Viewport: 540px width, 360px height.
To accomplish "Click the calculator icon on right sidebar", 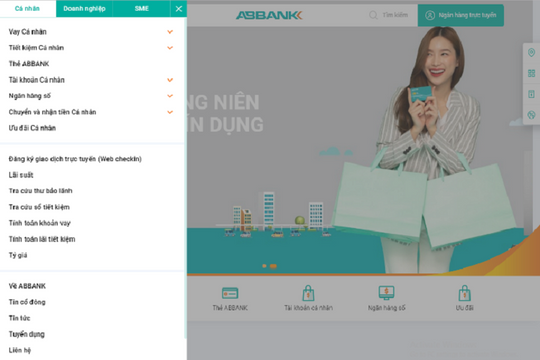I will [531, 94].
